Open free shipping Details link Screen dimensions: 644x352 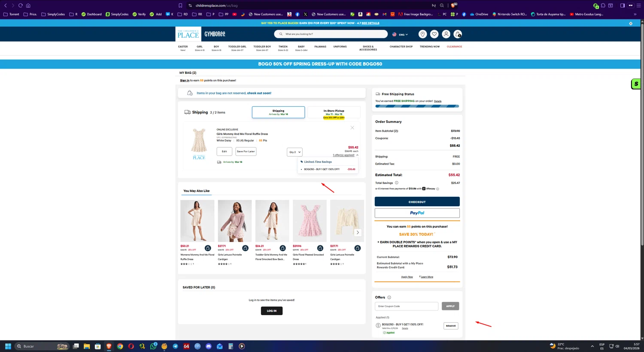(437, 101)
